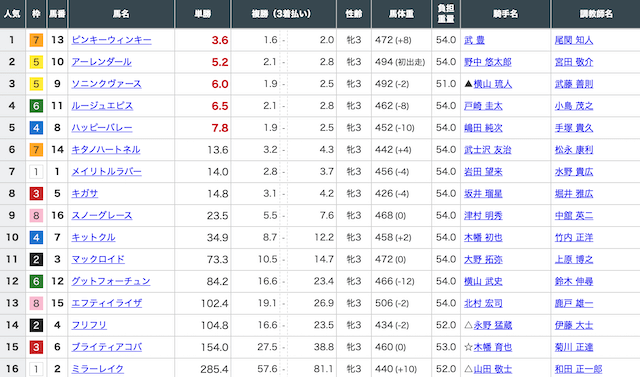Open trainer 水野 貴広 page
The image size is (640, 377).
coord(574,172)
